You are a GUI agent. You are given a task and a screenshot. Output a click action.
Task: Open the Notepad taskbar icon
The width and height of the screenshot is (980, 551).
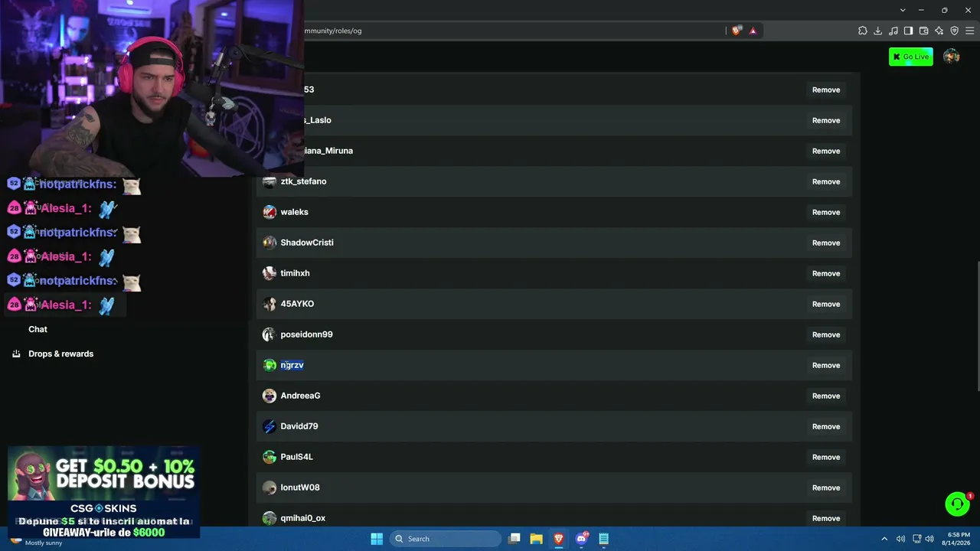pos(603,539)
